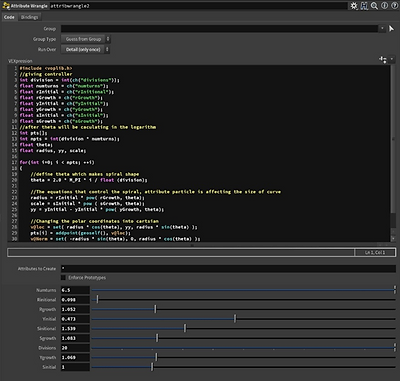This screenshot has height=381, width=400.
Task: Open the Run Over dropdown
Action: click(x=85, y=49)
